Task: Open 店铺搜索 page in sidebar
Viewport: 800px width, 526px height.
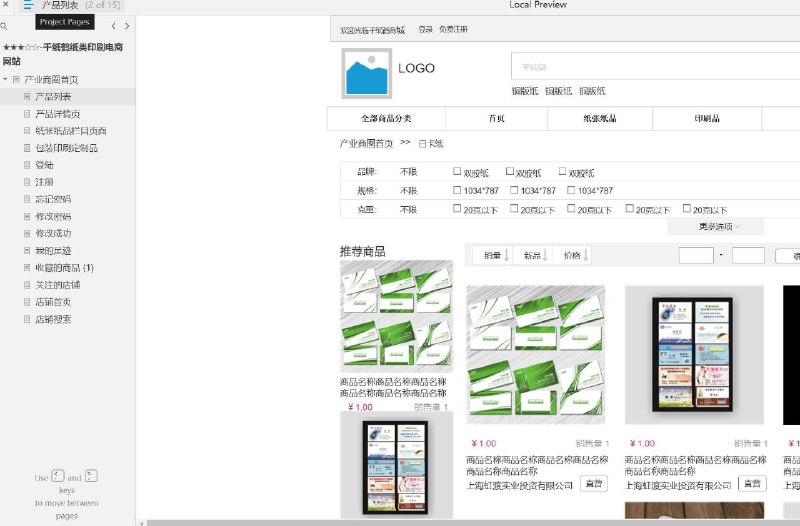Action: point(53,319)
